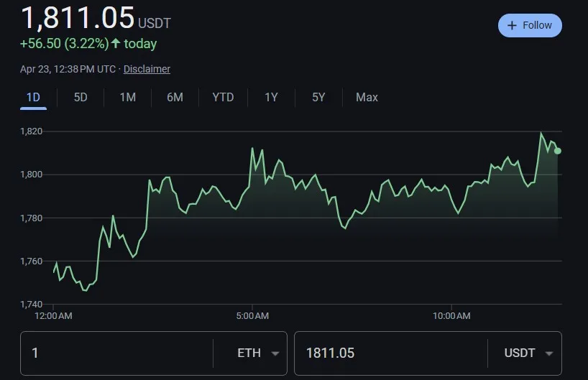Select the 1Y time range
Screen dimensions: 588x380
tap(271, 97)
